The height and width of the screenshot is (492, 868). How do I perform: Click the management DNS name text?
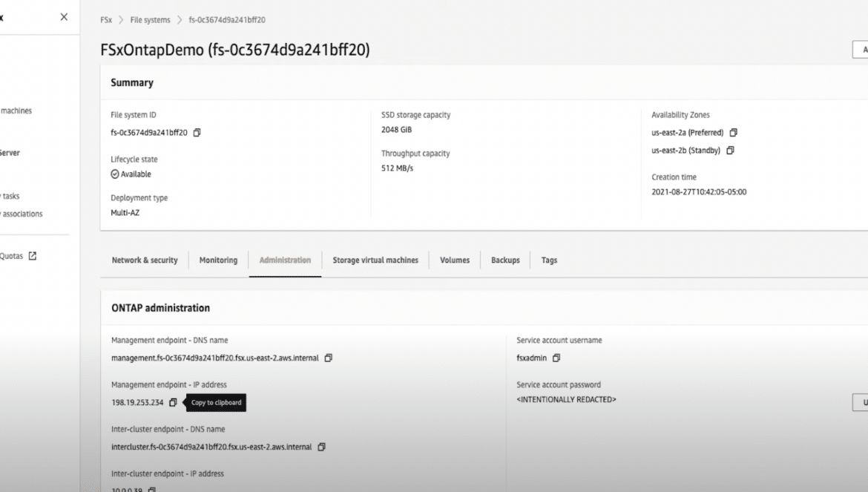[215, 358]
